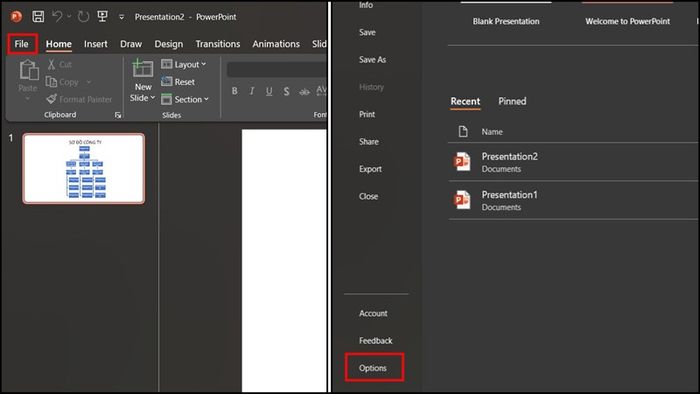This screenshot has width=700, height=394.
Task: Select slide 1 thumbnail
Action: coord(84,168)
